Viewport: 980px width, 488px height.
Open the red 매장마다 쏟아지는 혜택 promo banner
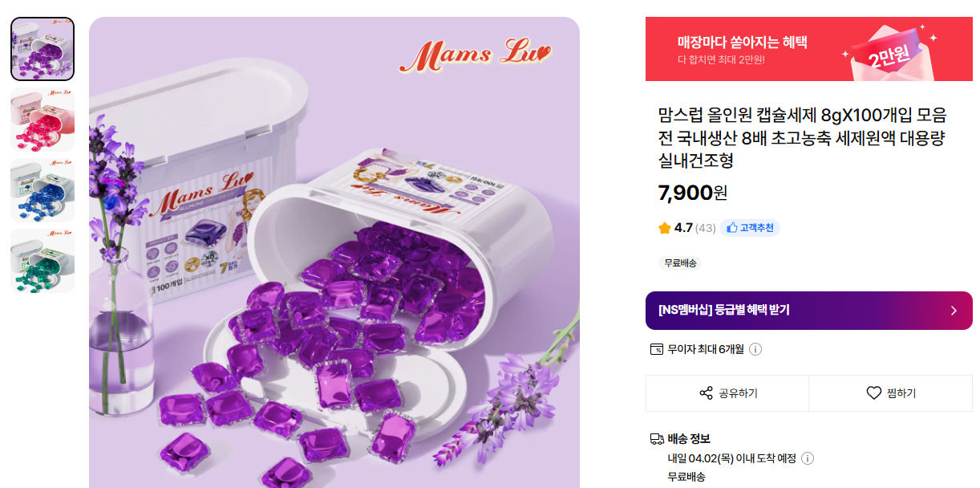tap(808, 49)
